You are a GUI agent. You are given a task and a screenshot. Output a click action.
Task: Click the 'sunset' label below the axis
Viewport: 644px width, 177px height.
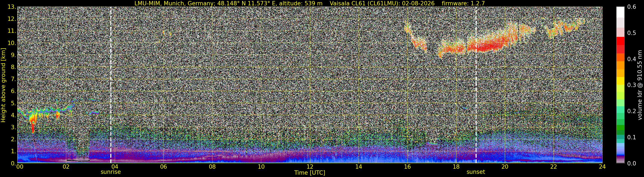pyautogui.click(x=476, y=172)
